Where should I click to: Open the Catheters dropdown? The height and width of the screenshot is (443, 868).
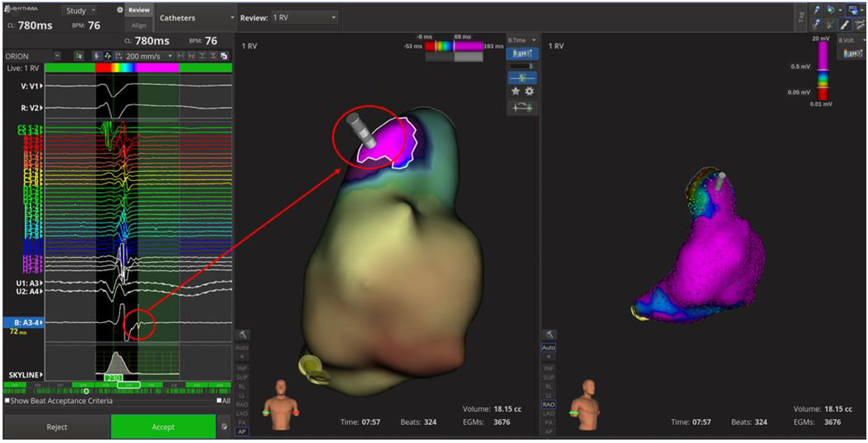tap(196, 18)
